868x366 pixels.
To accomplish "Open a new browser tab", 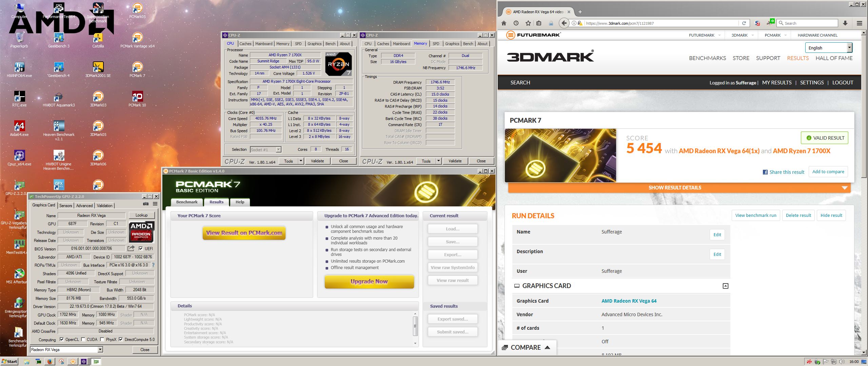I will [x=580, y=12].
